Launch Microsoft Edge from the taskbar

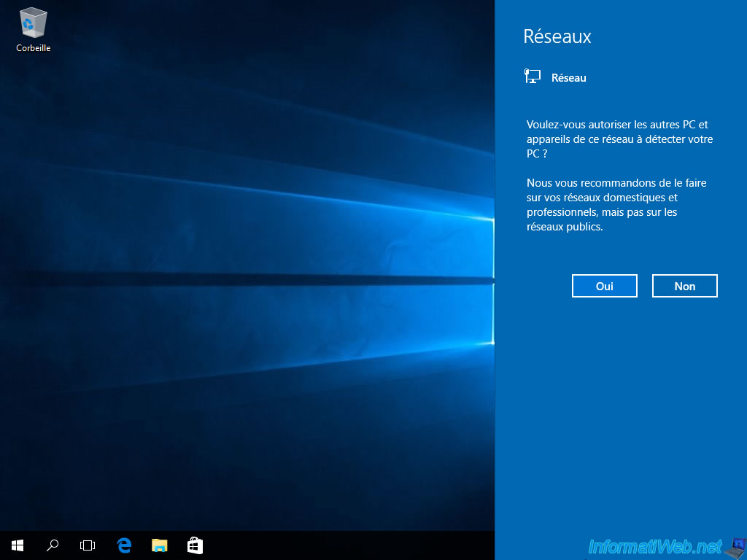click(124, 545)
